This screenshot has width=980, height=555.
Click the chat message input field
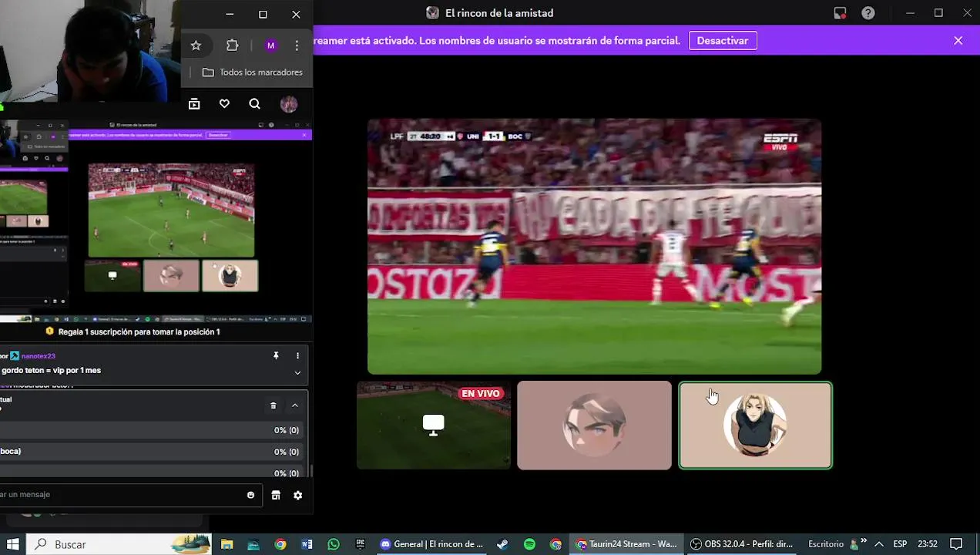[x=129, y=495]
